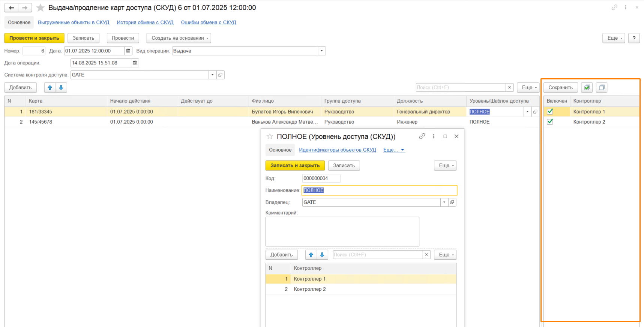Click uncheck-all icon in controllers panel
Screen dimensions: 644x327
coord(602,88)
